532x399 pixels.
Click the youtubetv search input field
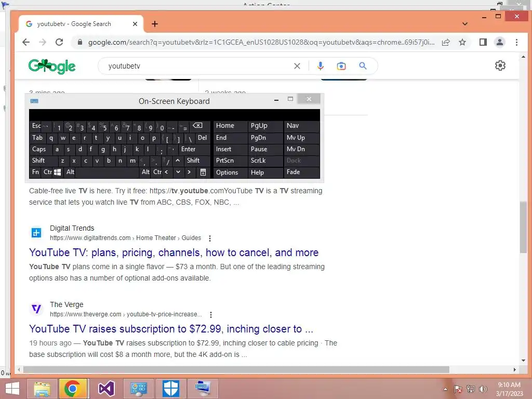[x=198, y=66]
